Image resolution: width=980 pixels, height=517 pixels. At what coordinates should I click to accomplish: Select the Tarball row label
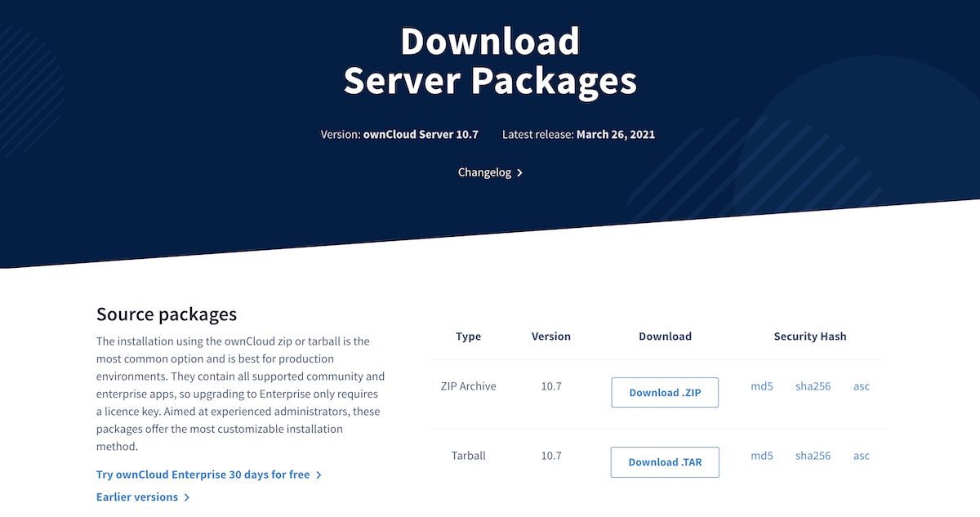click(468, 456)
